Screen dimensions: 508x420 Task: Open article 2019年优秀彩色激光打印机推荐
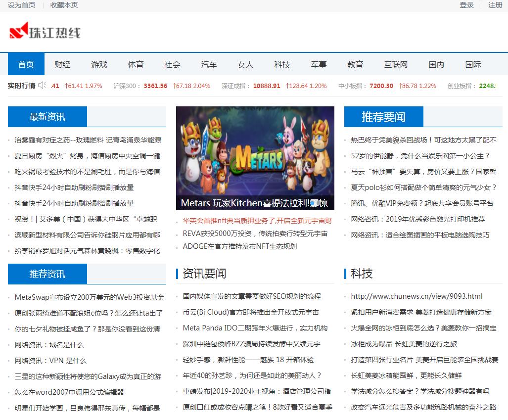(418, 219)
